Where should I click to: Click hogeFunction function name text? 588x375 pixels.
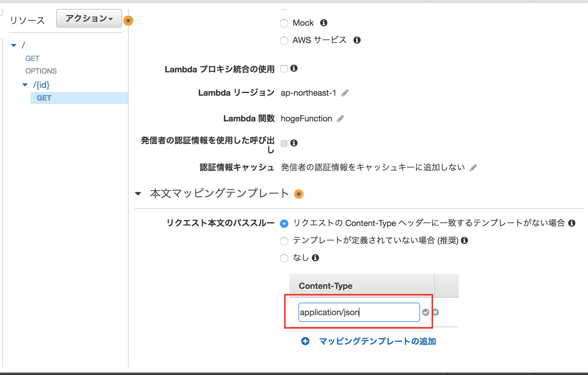tap(306, 119)
